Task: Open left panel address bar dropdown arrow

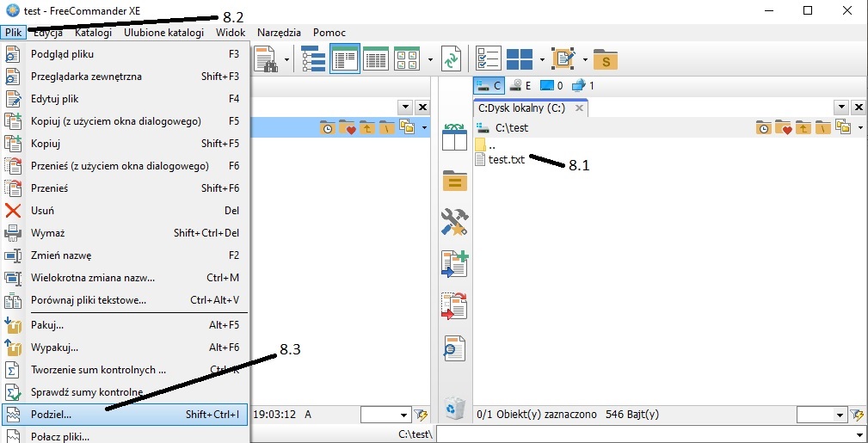Action: 425,128
